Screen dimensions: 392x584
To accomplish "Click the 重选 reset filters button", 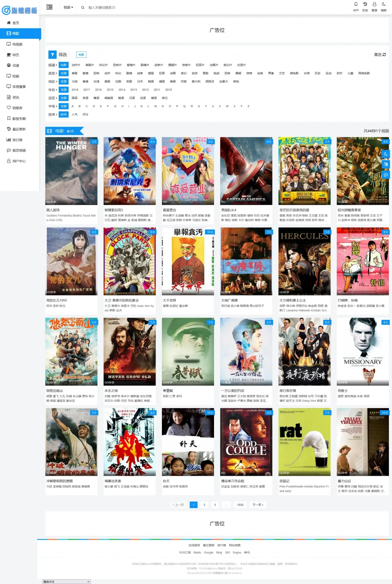I will (x=380, y=55).
